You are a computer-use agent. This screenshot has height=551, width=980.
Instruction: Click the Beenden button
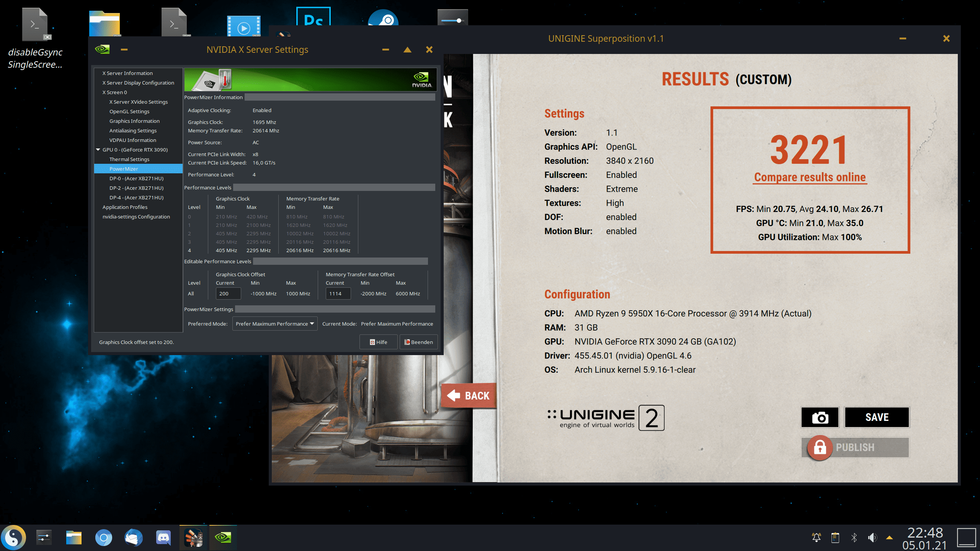(x=418, y=342)
